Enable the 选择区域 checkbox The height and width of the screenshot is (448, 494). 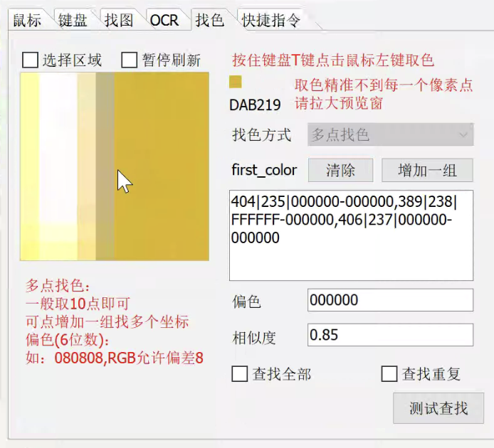[x=30, y=60]
